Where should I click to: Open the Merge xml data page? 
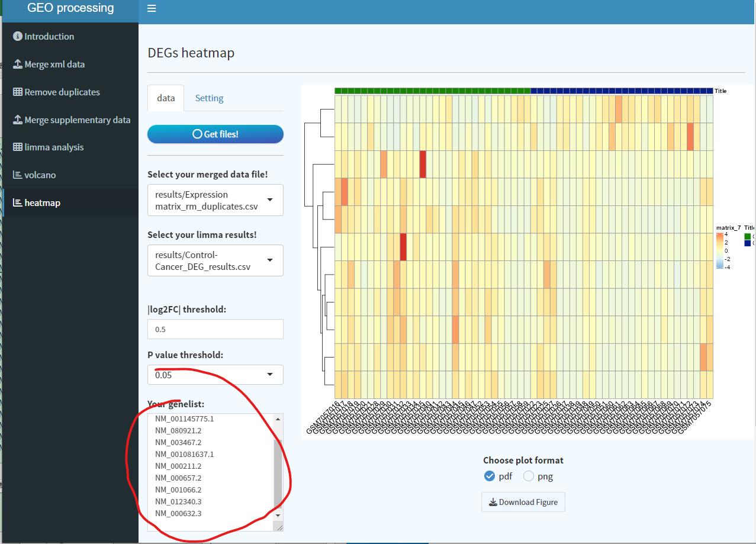(69, 65)
